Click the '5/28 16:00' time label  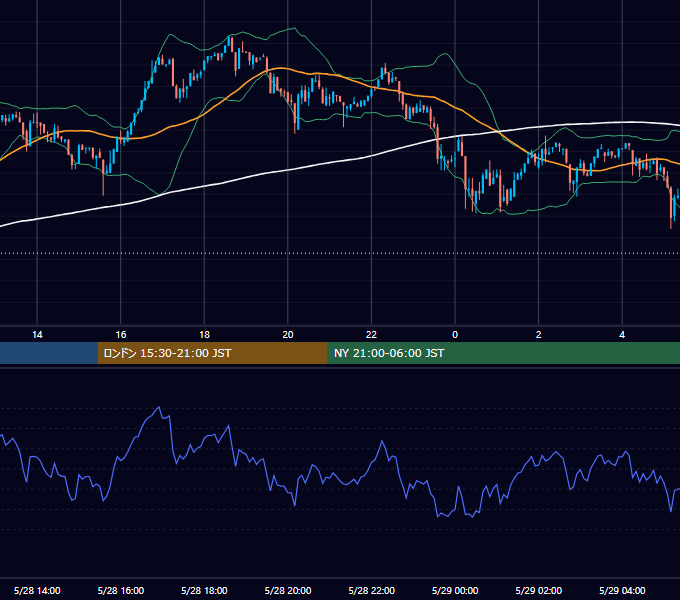point(121,590)
